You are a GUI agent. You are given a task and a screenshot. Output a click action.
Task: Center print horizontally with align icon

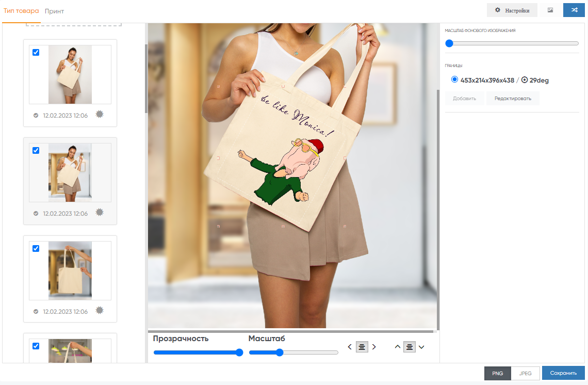[x=362, y=347]
